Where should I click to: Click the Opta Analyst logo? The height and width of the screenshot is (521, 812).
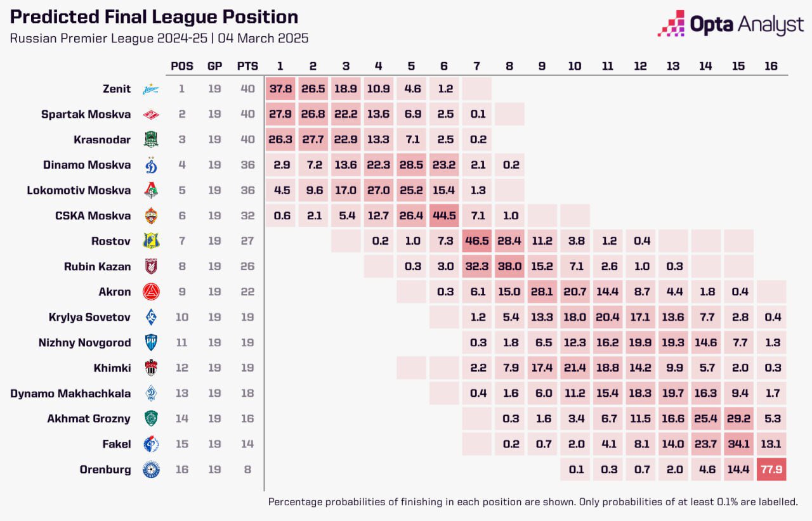(731, 23)
